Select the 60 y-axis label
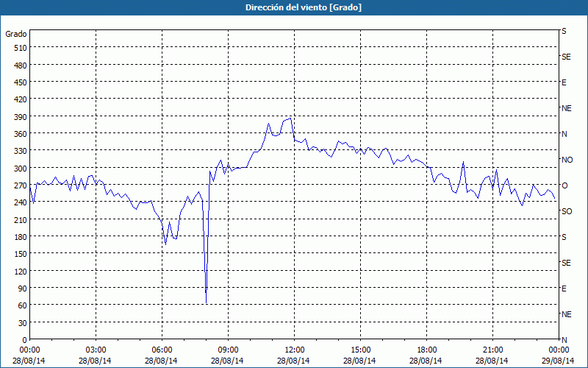 click(23, 305)
